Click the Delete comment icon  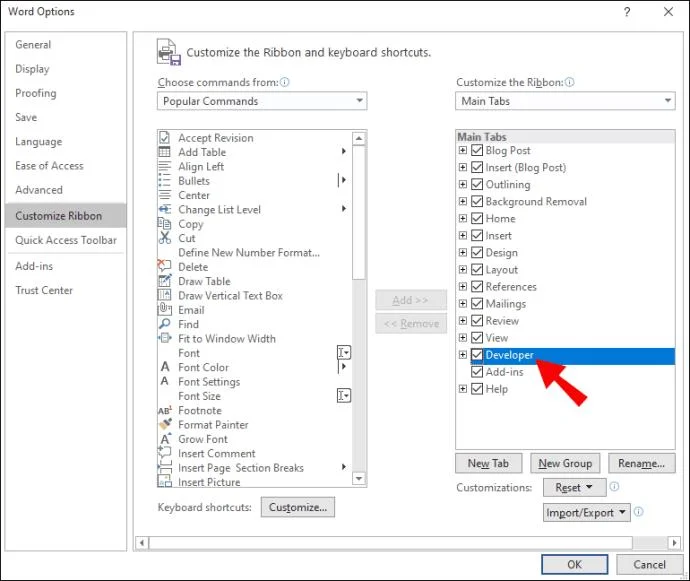[165, 266]
